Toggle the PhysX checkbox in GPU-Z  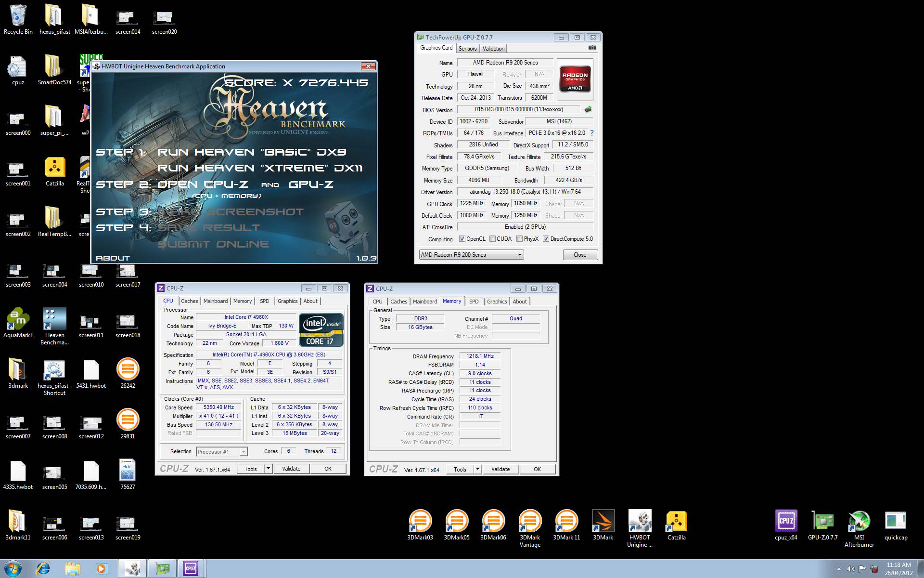(519, 239)
